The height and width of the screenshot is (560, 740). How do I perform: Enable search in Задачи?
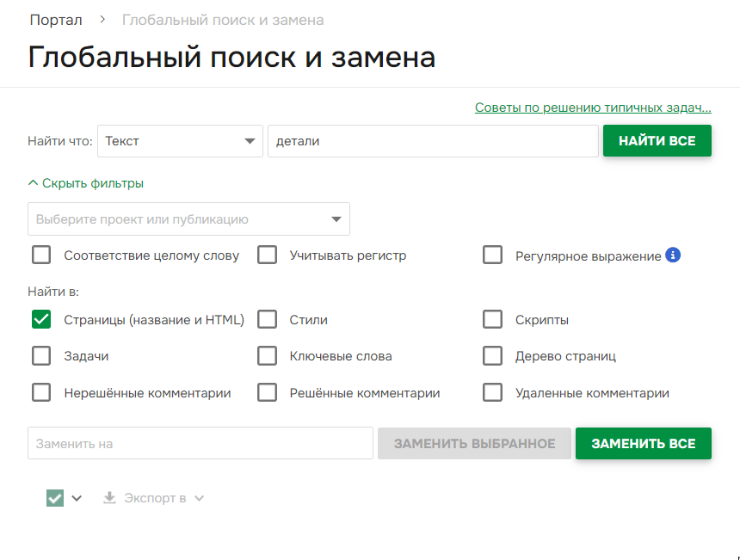[40, 355]
